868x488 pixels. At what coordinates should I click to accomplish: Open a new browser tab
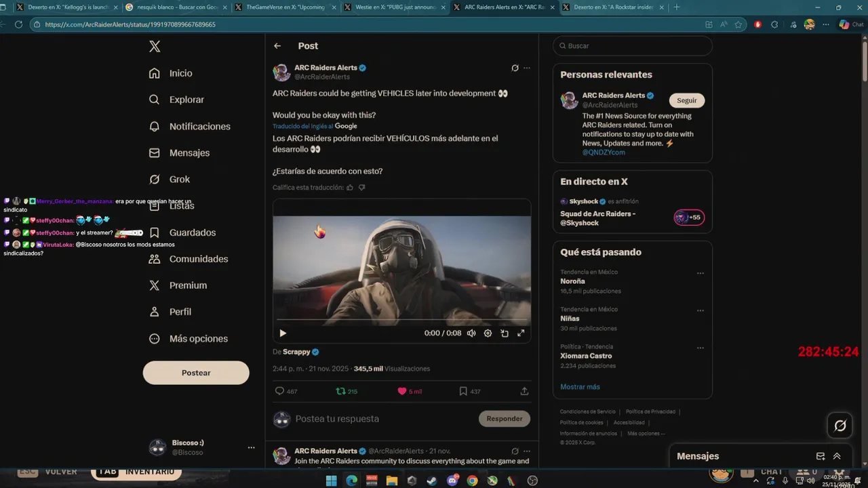[676, 7]
